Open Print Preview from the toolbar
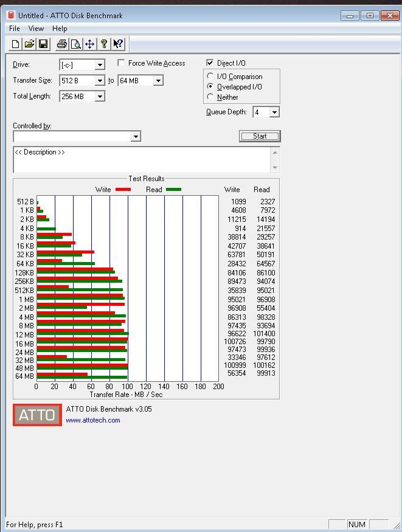 [x=76, y=44]
